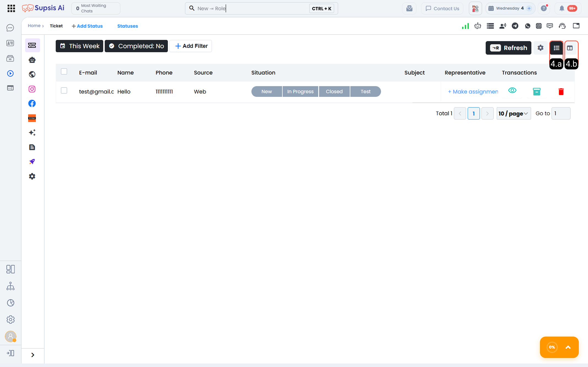588x367 pixels.
Task: Set ticket situation to New
Action: coord(267,91)
